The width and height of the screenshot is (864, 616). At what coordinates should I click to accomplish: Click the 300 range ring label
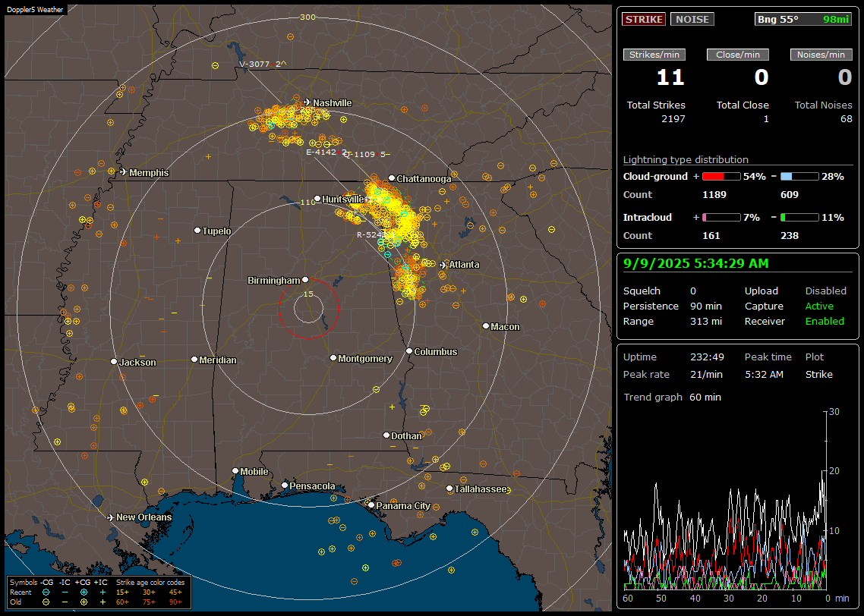[x=307, y=17]
